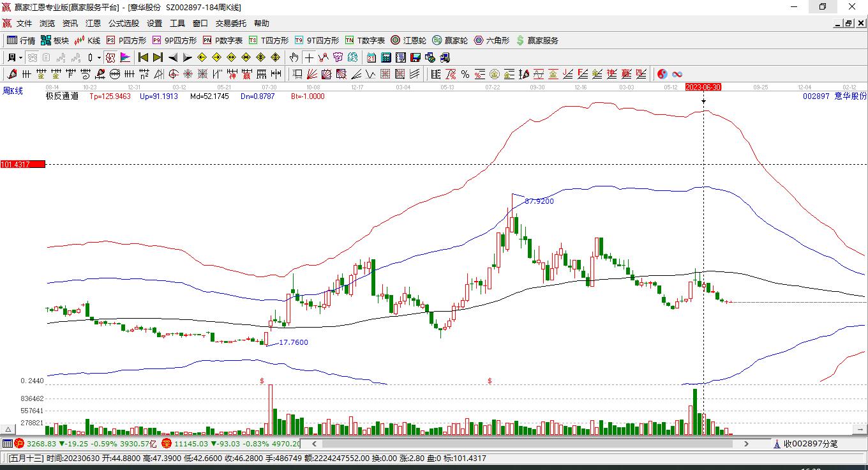Open the 赢家轮 wheel tool

tap(450, 40)
